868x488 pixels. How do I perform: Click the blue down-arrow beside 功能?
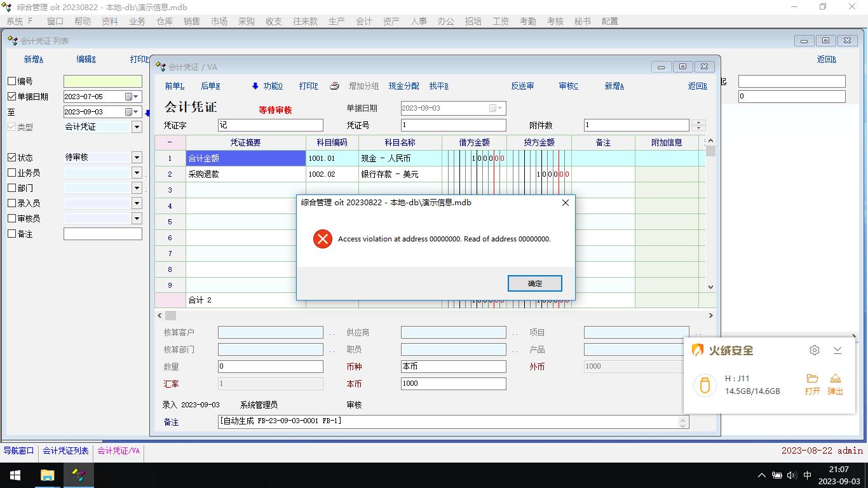click(255, 86)
